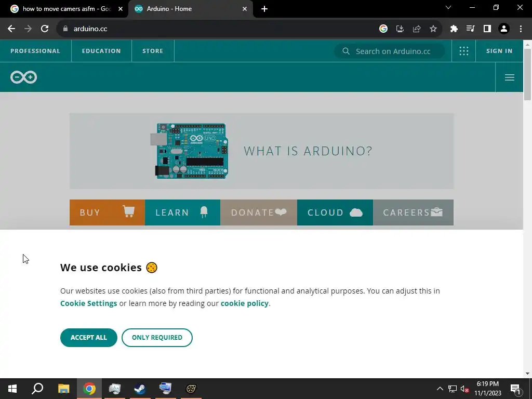The image size is (532, 399).
Task: Click ONLY REQUIRED cookies
Action: [157, 338]
